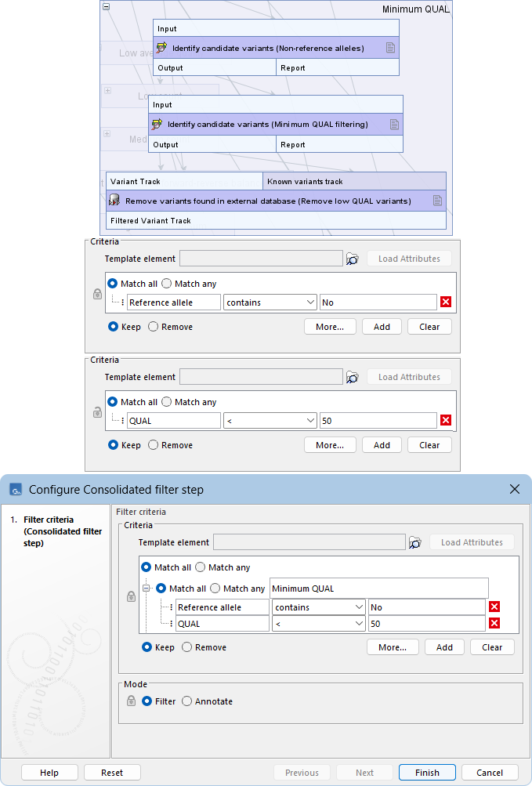Screen dimensions: 532x786
Task: Expand the faded Low count group
Action: coord(108,91)
